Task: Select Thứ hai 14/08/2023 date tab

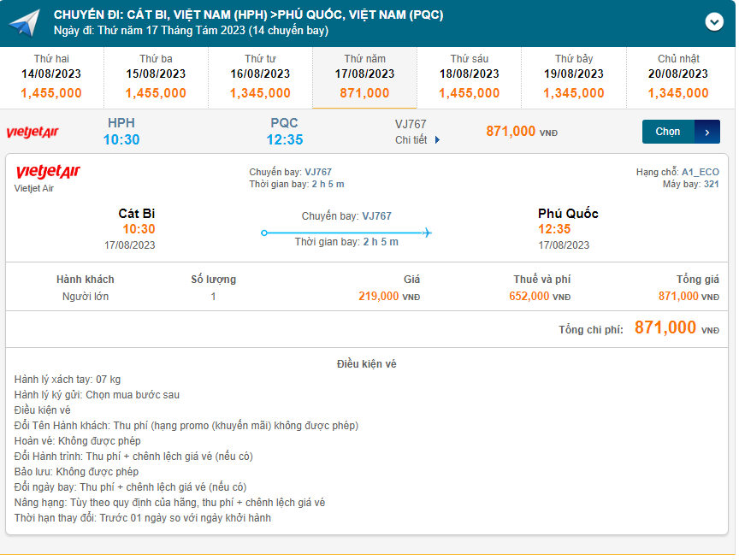Action: [51, 77]
